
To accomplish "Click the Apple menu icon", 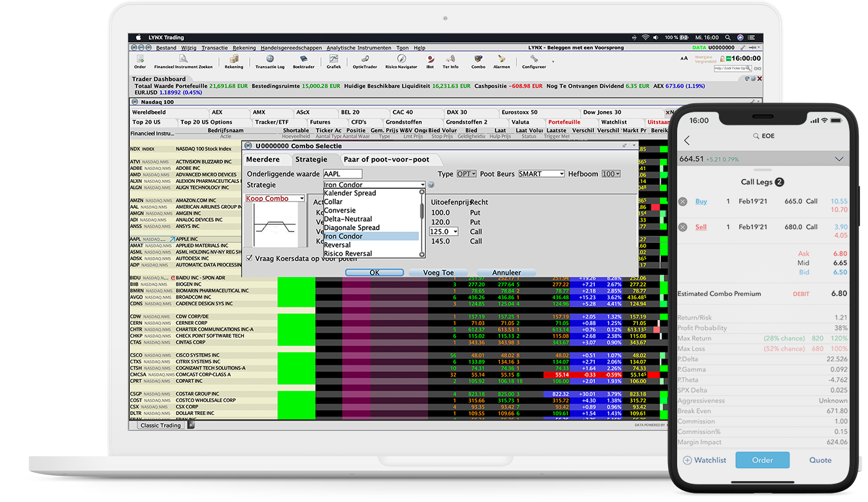I will point(139,38).
